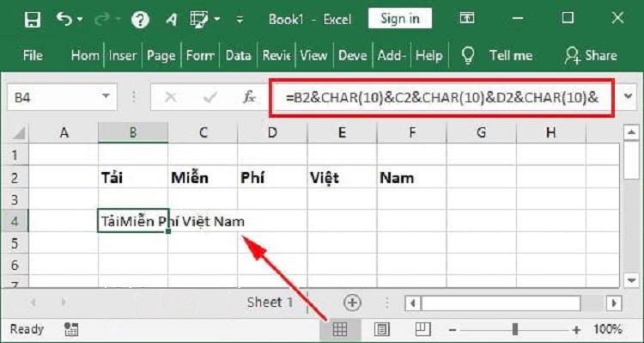The height and width of the screenshot is (343, 644).
Task: Switch to the Home ribbon tab
Action: pos(85,55)
